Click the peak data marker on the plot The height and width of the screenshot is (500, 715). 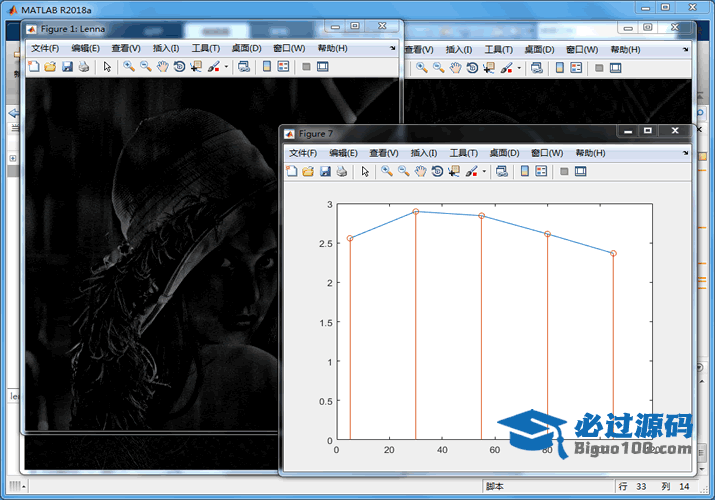416,212
